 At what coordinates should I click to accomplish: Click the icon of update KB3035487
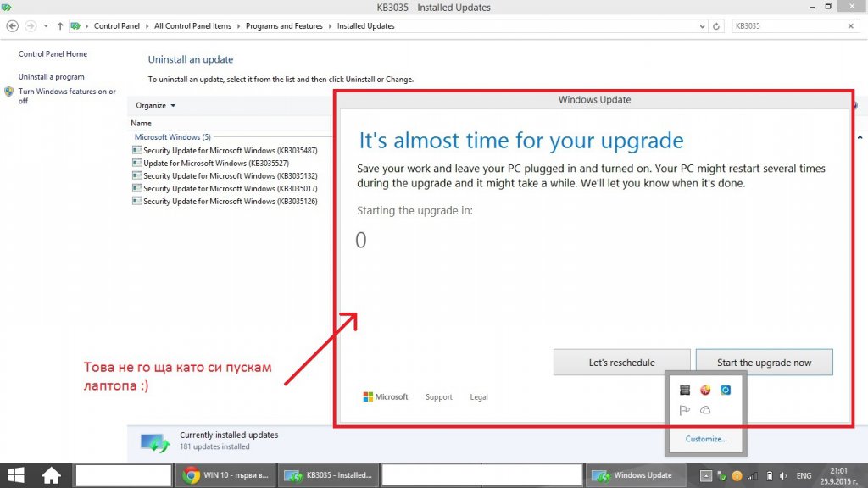click(x=136, y=150)
